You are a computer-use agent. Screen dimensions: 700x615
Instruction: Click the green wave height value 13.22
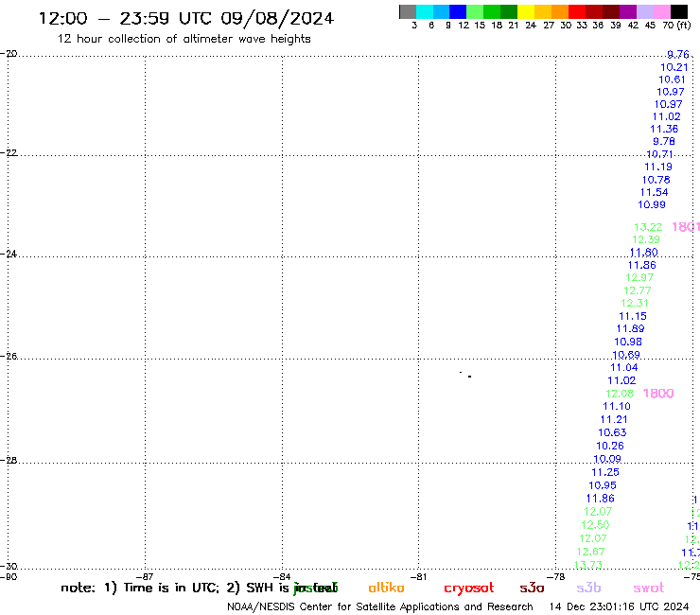click(648, 227)
